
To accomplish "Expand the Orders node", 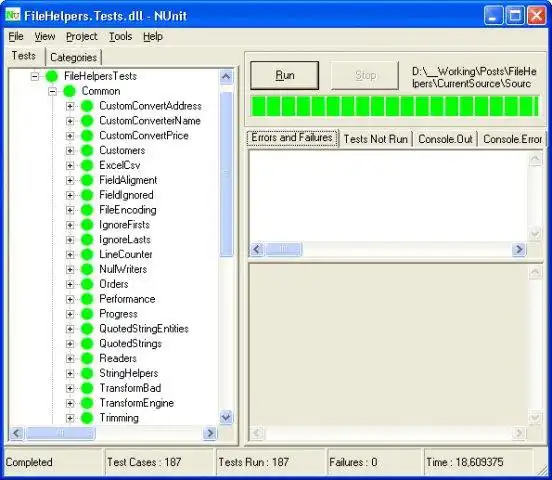I will click(70, 285).
